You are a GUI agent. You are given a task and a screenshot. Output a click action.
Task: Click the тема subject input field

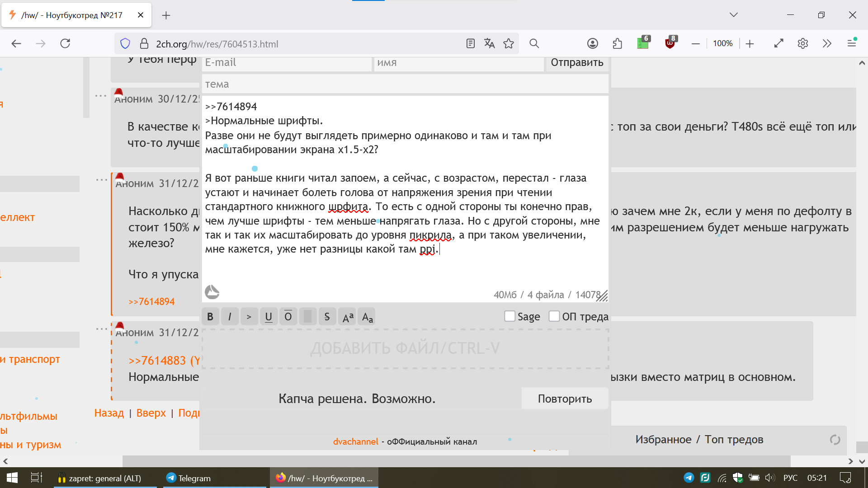[x=405, y=84]
